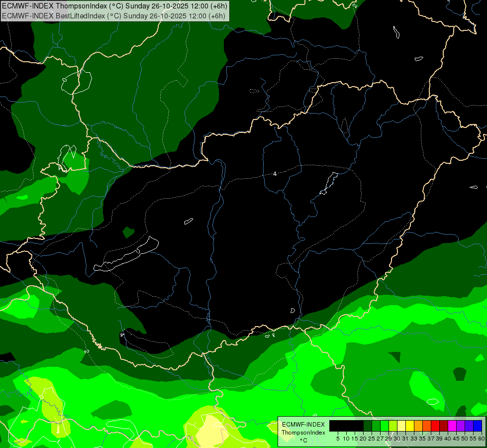
Task: Select the medium green 25–27 legend swatch
Action: pyautogui.click(x=376, y=426)
